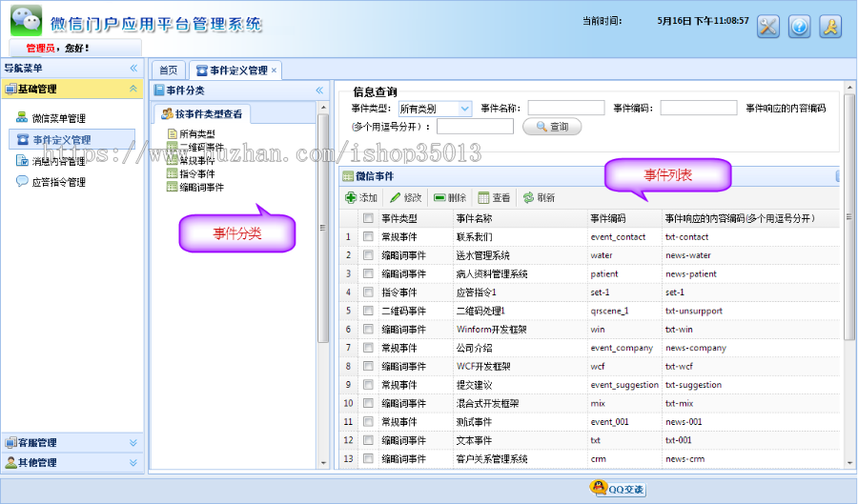Click the QQ交谈 penguin chat icon
Image resolution: width=858 pixels, height=504 pixels.
tap(617, 489)
